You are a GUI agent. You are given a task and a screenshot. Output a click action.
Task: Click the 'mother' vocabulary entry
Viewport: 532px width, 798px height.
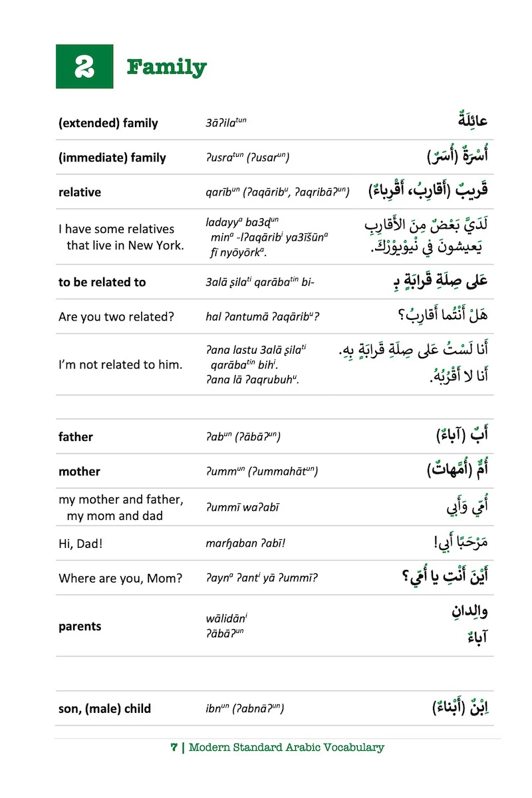pyautogui.click(x=79, y=471)
